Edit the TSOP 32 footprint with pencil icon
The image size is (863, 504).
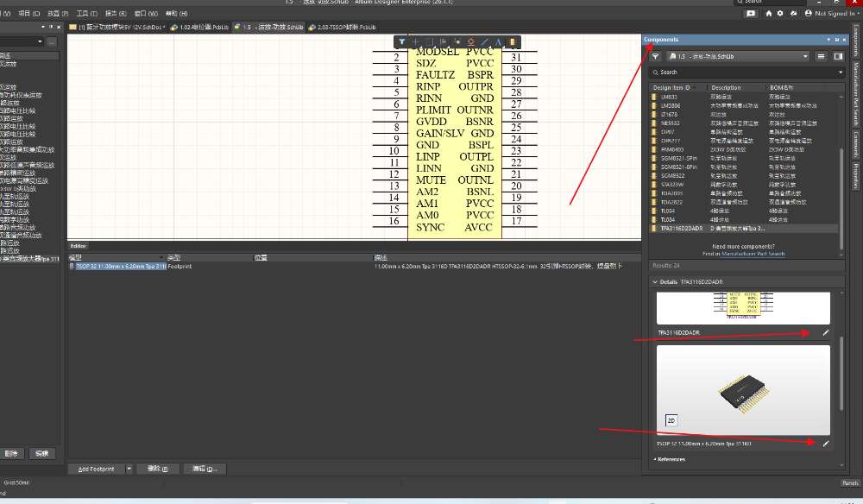[x=826, y=443]
